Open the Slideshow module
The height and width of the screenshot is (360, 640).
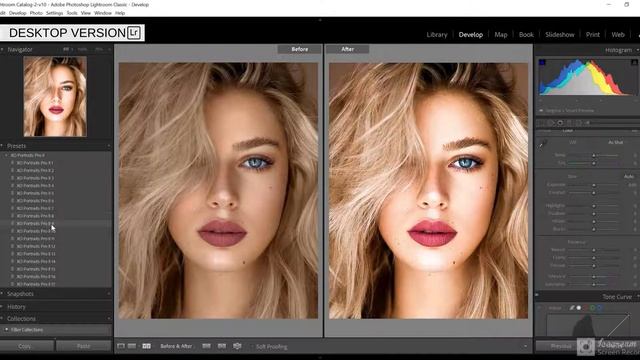click(x=560, y=35)
